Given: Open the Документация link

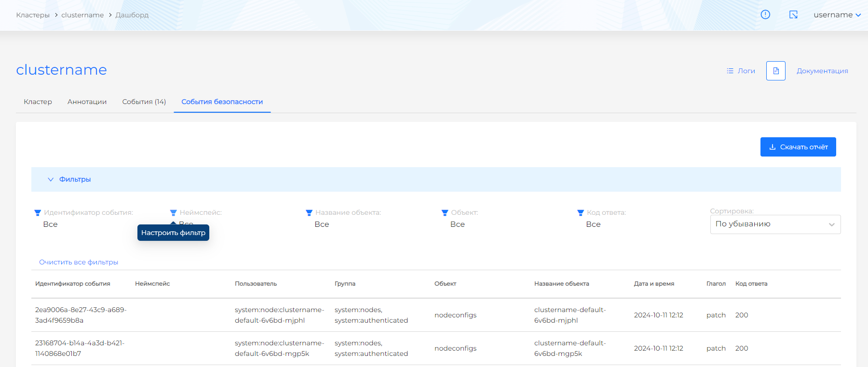Looking at the screenshot, I should click(x=822, y=71).
